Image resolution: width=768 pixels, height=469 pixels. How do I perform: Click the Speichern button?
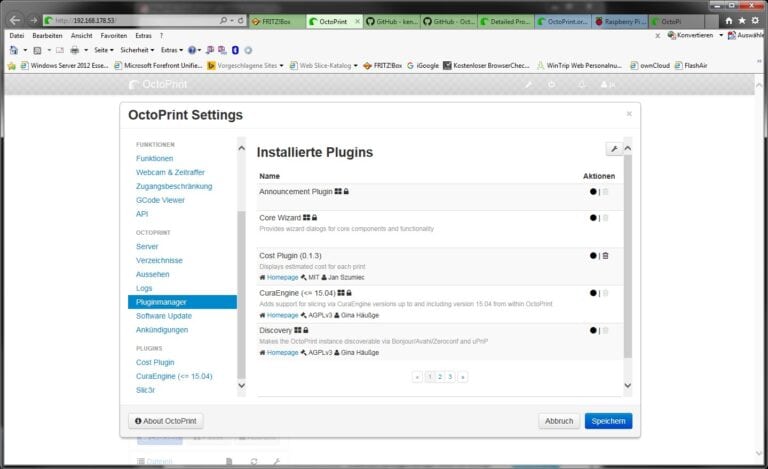608,421
